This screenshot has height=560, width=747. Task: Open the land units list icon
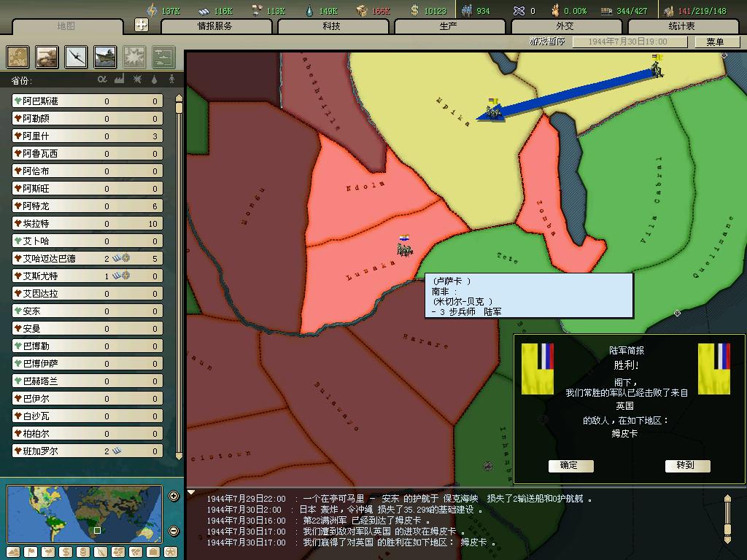47,57
